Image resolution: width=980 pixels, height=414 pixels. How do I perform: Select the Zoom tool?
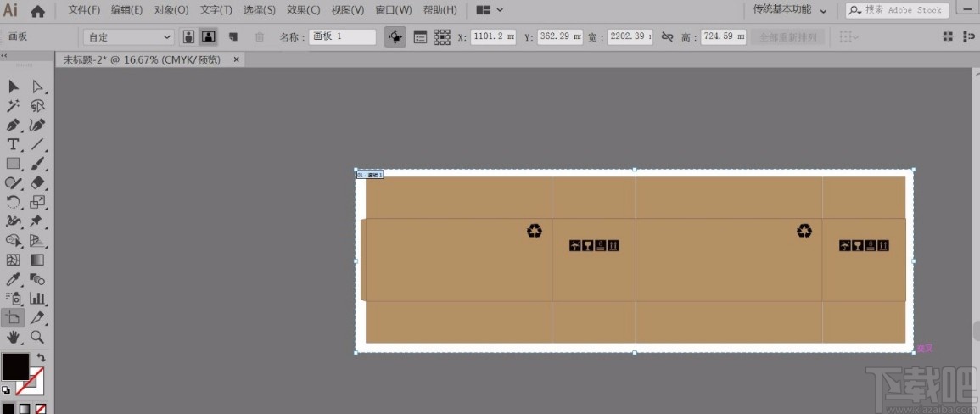[x=36, y=337]
